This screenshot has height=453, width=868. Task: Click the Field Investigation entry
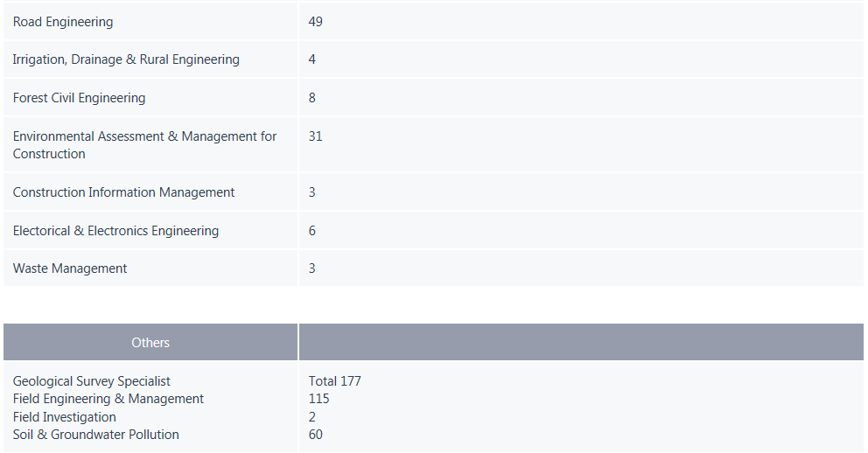(x=64, y=417)
